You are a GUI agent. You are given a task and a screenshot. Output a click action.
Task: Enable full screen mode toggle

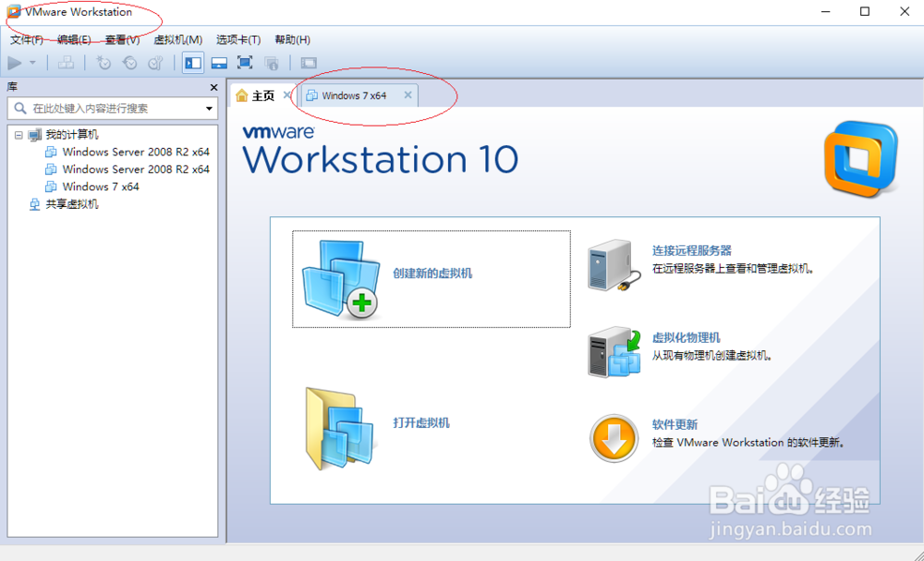[x=247, y=62]
